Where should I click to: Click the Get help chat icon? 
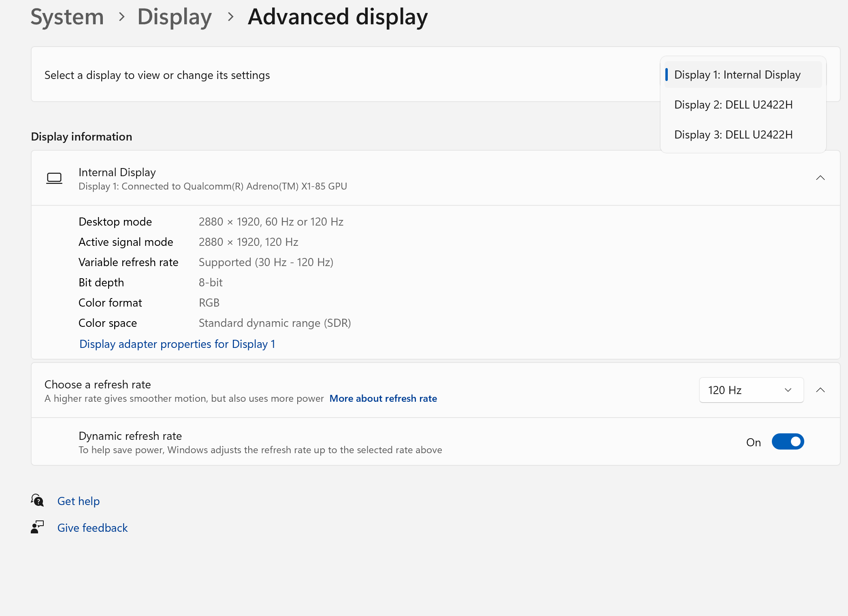(x=37, y=501)
